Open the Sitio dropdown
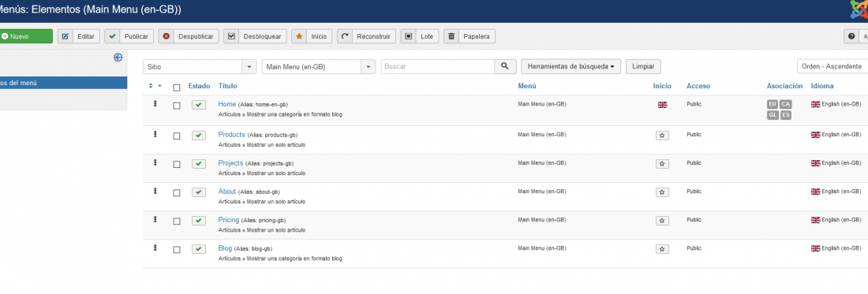 point(200,66)
